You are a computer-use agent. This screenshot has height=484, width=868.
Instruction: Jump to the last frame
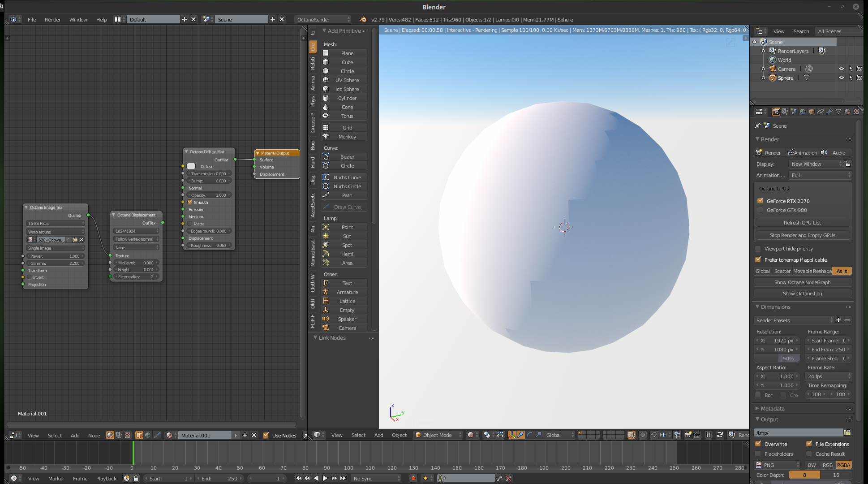[344, 478]
